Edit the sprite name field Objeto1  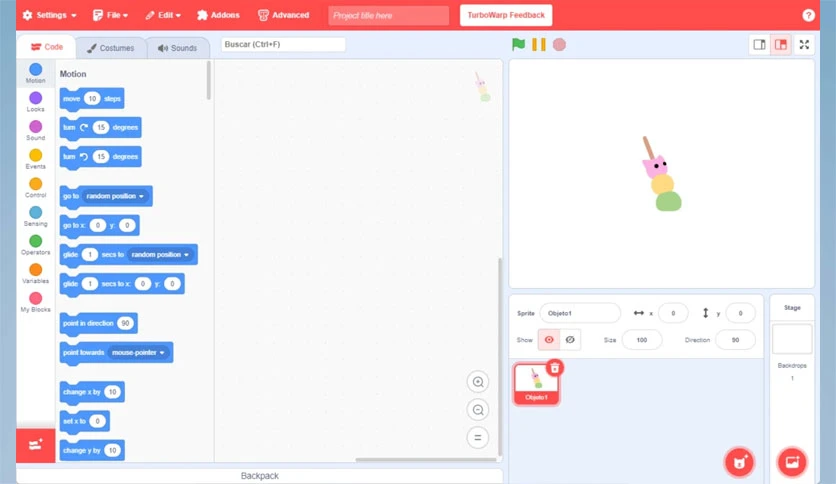pos(580,313)
